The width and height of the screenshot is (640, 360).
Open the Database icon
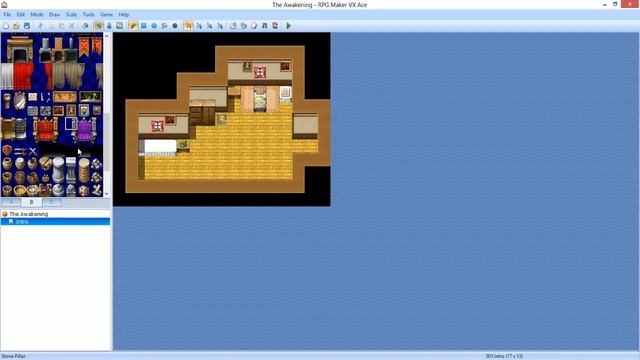click(x=233, y=26)
